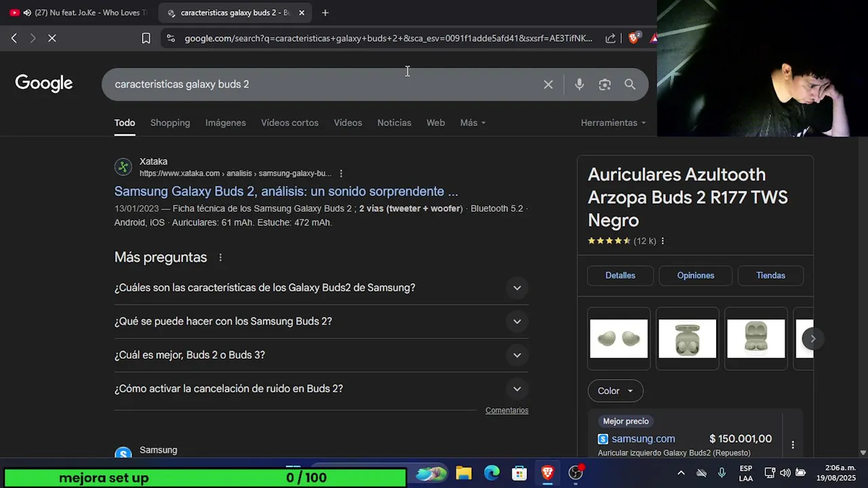This screenshot has height=488, width=868.
Task: Open File Explorer from the taskbar
Action: coord(463,473)
